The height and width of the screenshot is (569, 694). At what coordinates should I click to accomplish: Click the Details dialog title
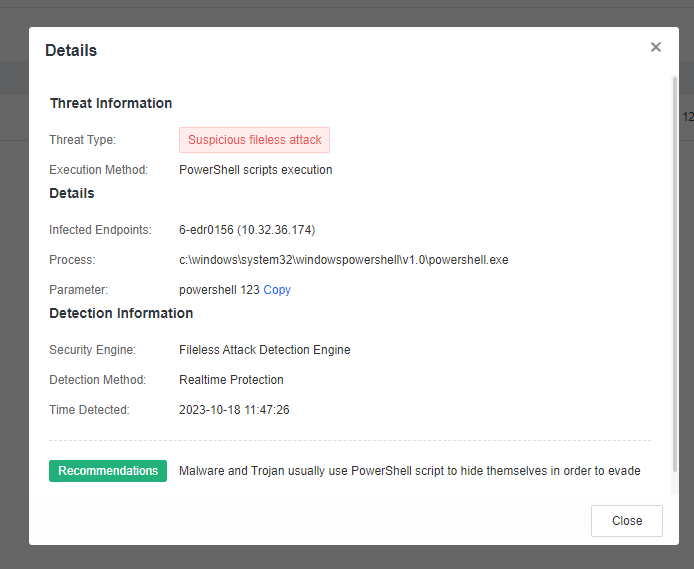71,51
